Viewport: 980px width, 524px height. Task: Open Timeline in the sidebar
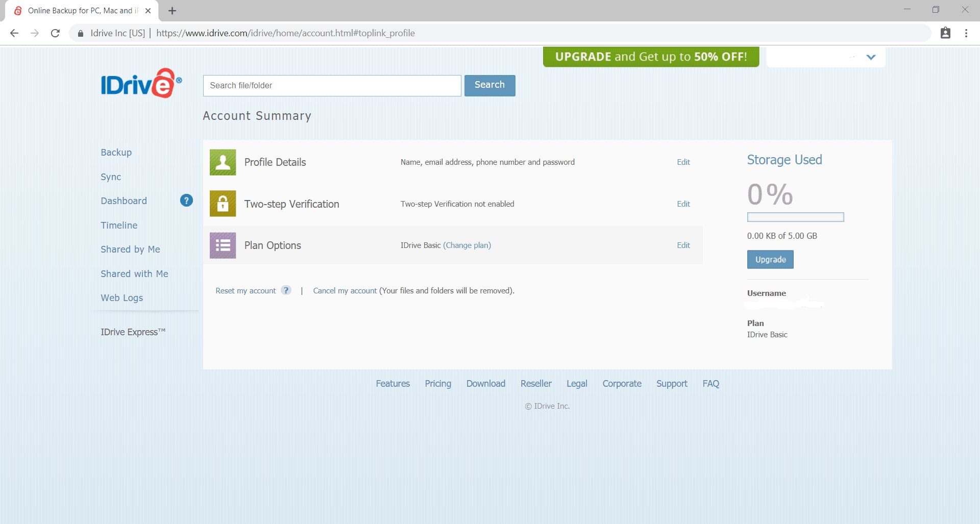(119, 225)
